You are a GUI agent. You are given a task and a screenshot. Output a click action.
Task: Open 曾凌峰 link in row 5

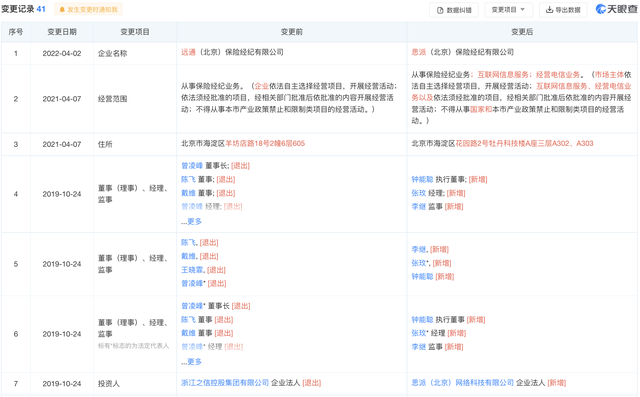192,283
